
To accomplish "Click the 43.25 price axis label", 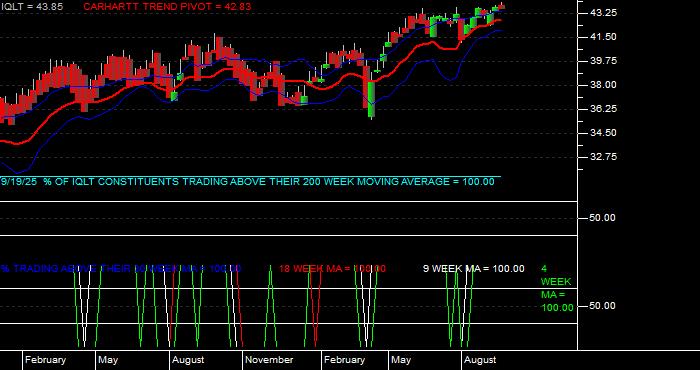I will pos(603,13).
